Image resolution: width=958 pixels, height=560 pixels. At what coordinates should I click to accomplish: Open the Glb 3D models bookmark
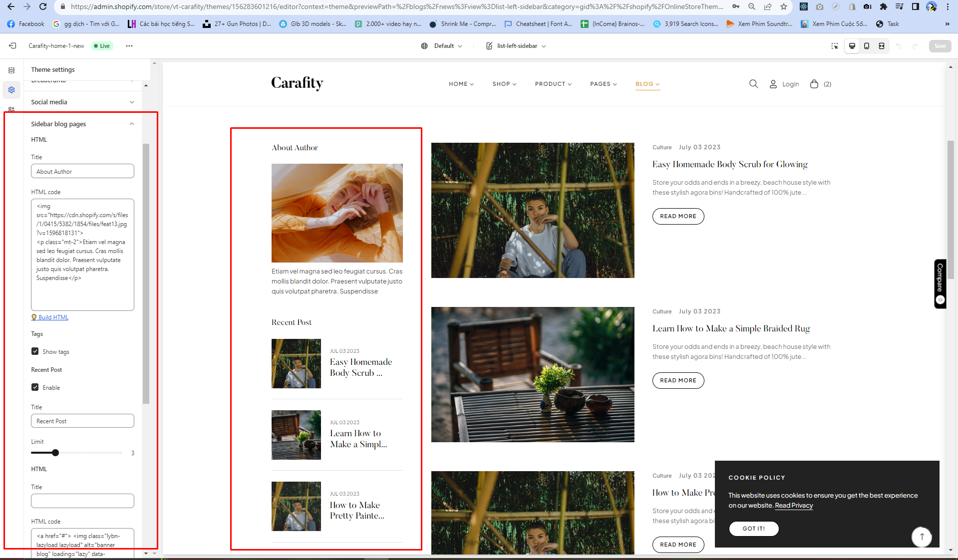click(313, 24)
